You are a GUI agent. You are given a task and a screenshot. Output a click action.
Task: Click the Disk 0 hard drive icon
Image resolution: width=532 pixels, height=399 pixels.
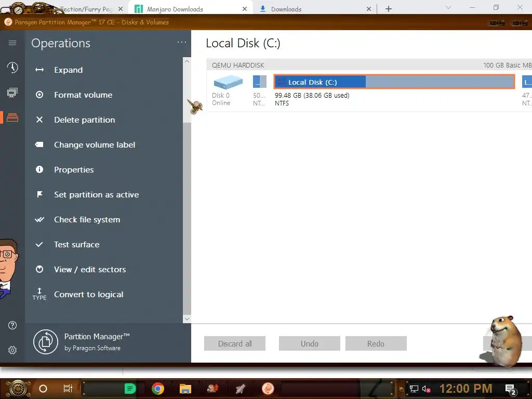click(228, 82)
